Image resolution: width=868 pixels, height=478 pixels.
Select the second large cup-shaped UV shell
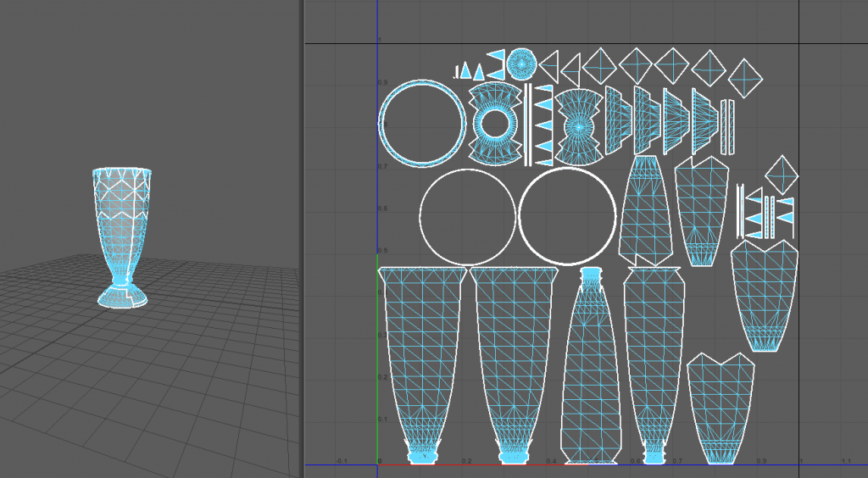514,356
